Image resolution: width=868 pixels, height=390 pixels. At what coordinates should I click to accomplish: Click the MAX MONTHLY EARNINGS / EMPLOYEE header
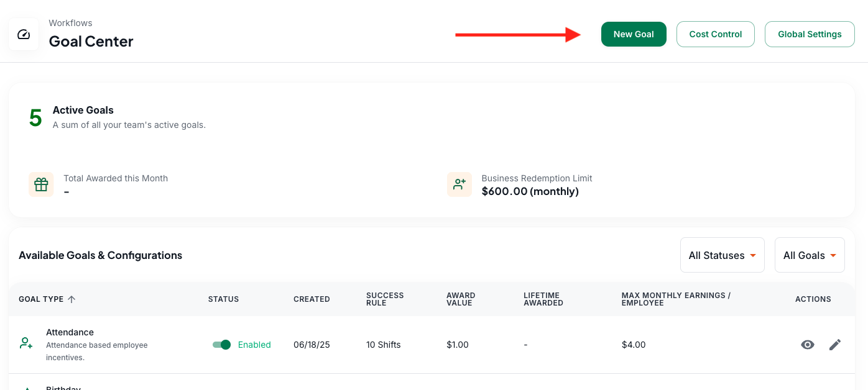pyautogui.click(x=676, y=299)
